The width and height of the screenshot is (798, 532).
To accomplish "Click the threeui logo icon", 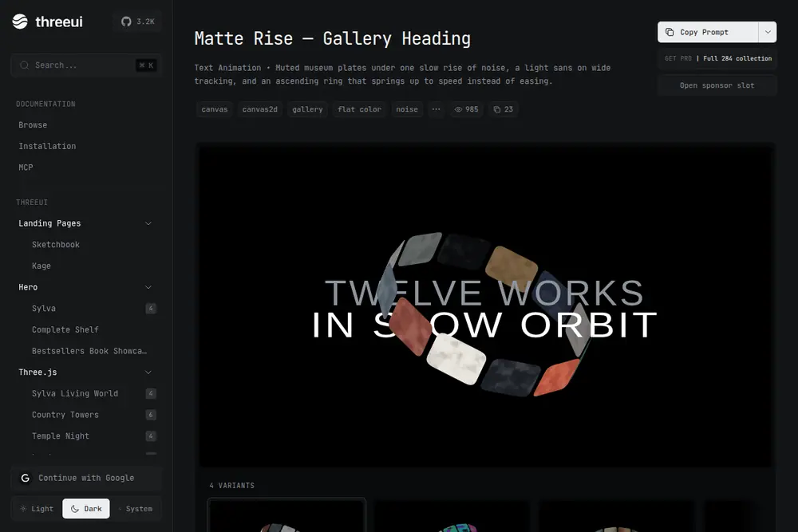I will click(20, 22).
